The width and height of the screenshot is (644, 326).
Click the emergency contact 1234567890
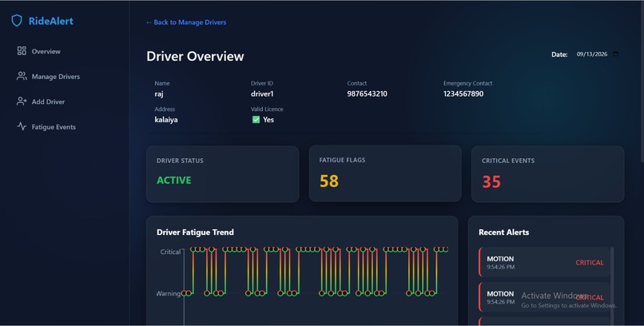pyautogui.click(x=463, y=93)
